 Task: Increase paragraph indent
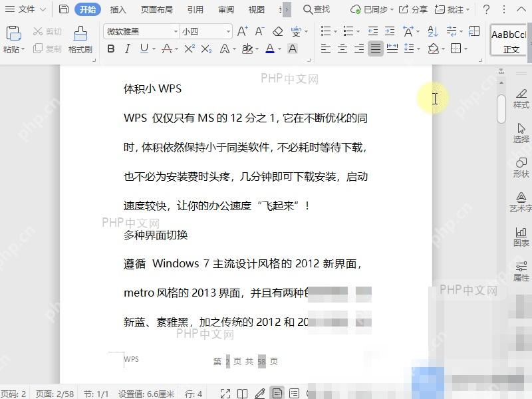pyautogui.click(x=390, y=31)
